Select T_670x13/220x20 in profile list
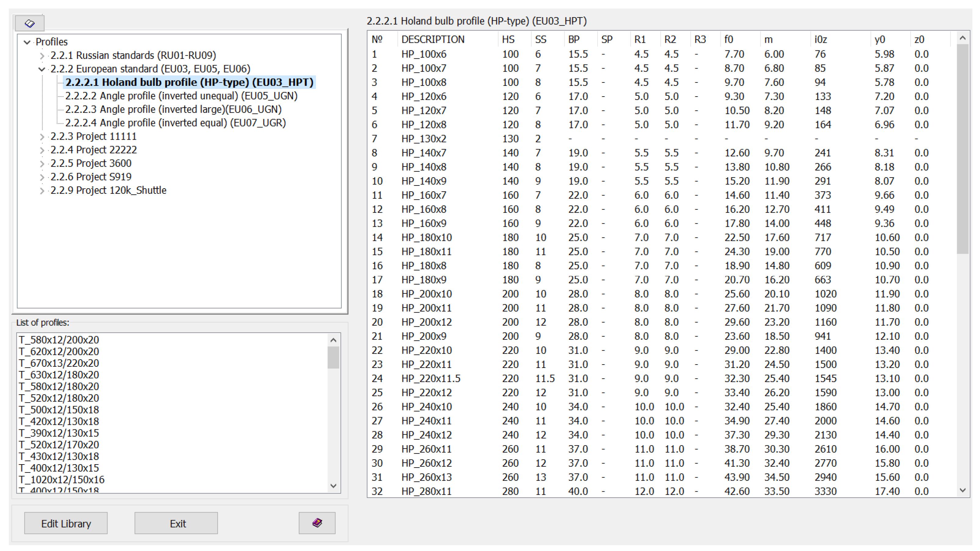Viewport: 980px width, 551px height. click(x=59, y=363)
